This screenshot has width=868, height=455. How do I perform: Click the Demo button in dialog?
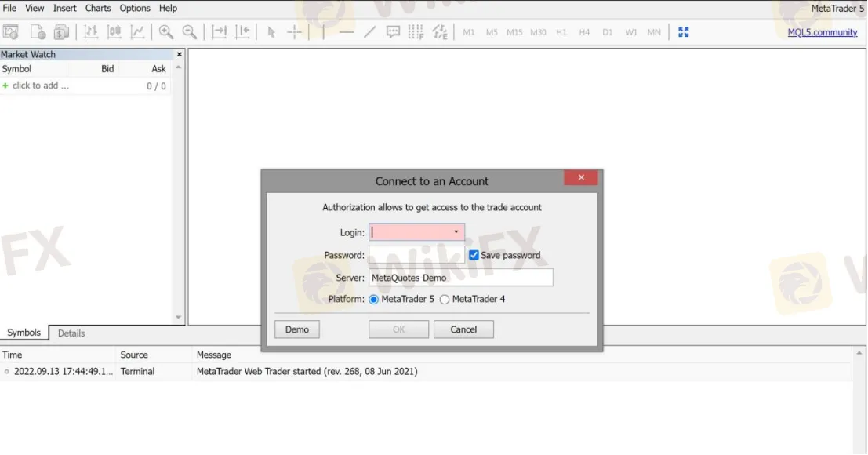[297, 329]
